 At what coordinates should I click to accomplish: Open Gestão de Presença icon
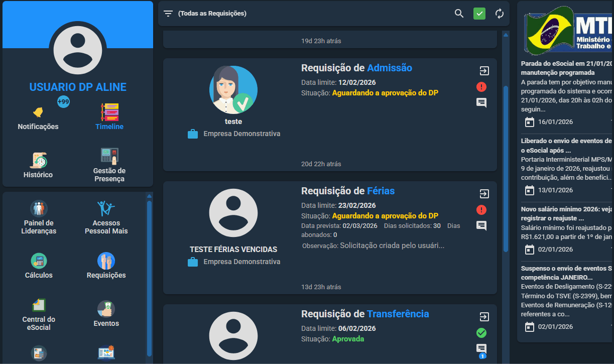[x=109, y=156]
